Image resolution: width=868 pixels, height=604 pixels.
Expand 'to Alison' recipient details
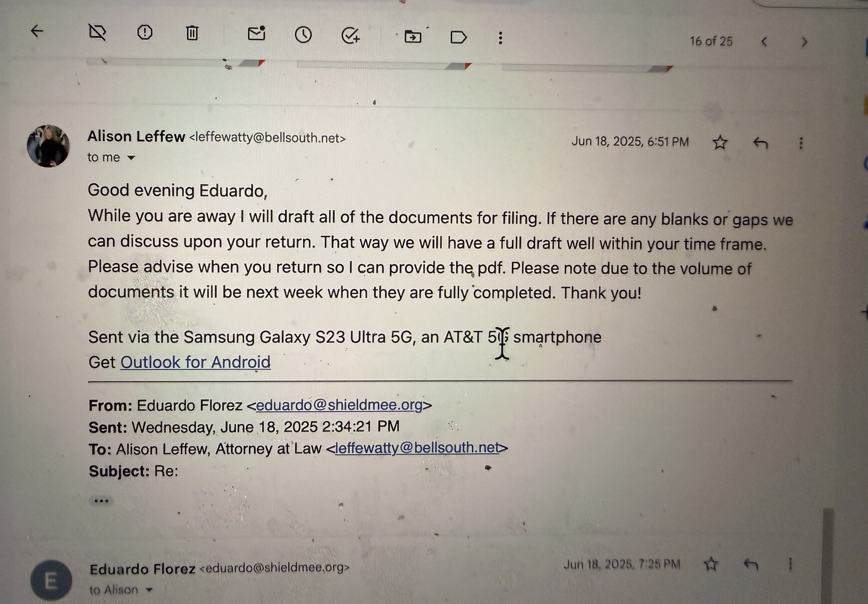pyautogui.click(x=149, y=590)
